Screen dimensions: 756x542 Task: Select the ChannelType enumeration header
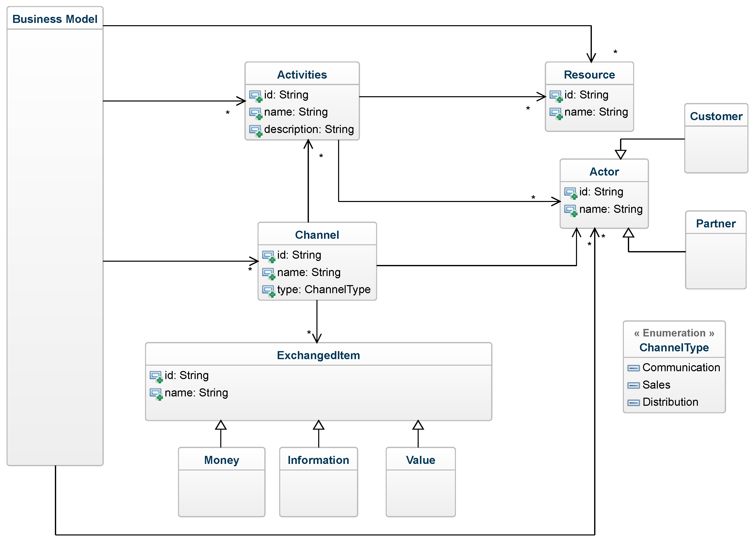[x=674, y=347]
